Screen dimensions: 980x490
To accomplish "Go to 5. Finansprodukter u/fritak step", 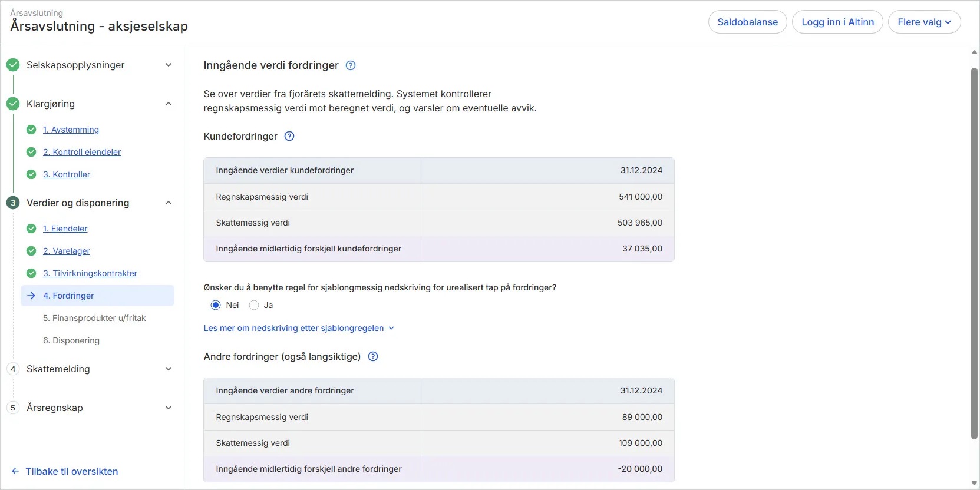I will 94,318.
